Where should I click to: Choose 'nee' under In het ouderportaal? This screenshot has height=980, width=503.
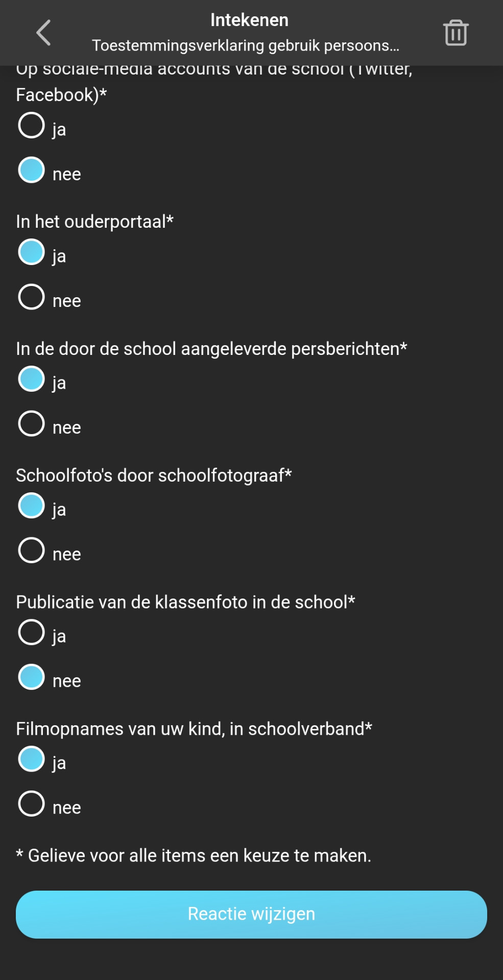point(32,297)
